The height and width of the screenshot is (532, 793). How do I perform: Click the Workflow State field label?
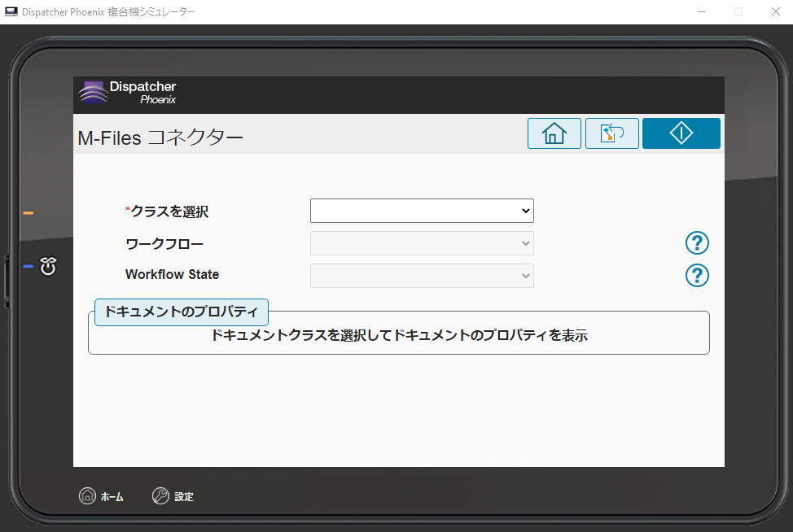(172, 274)
